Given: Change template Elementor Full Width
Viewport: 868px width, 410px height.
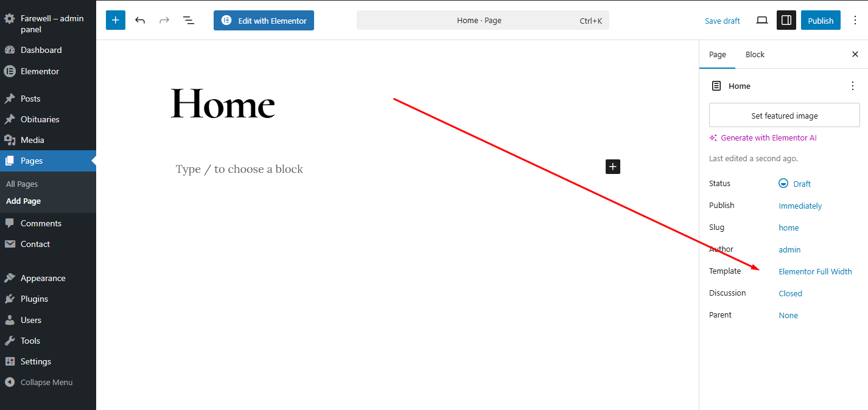Looking at the screenshot, I should click(815, 271).
